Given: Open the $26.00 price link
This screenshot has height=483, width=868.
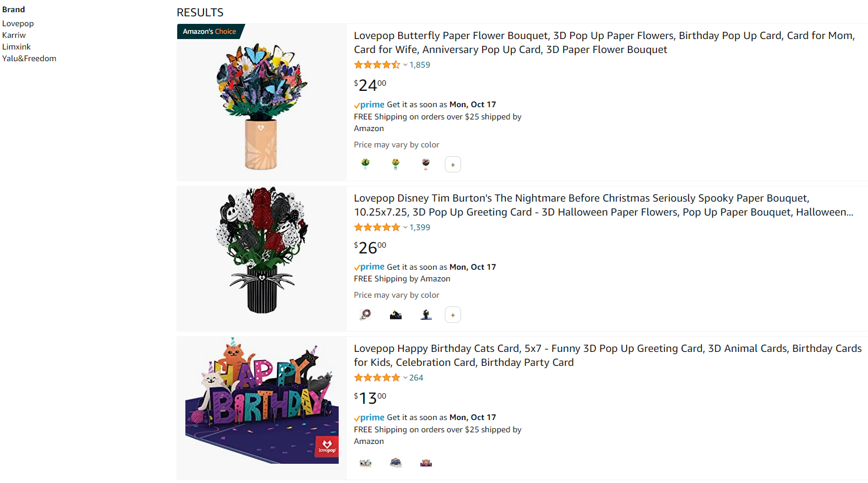Looking at the screenshot, I should click(370, 248).
